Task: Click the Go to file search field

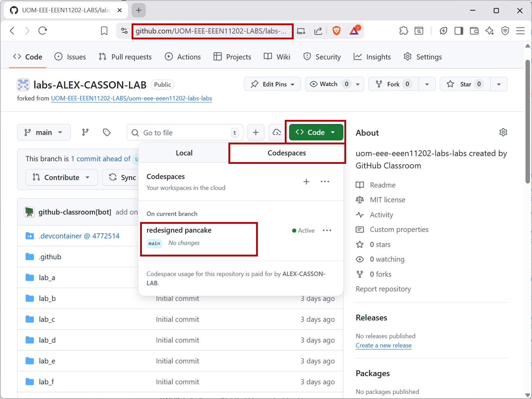Action: pos(184,133)
